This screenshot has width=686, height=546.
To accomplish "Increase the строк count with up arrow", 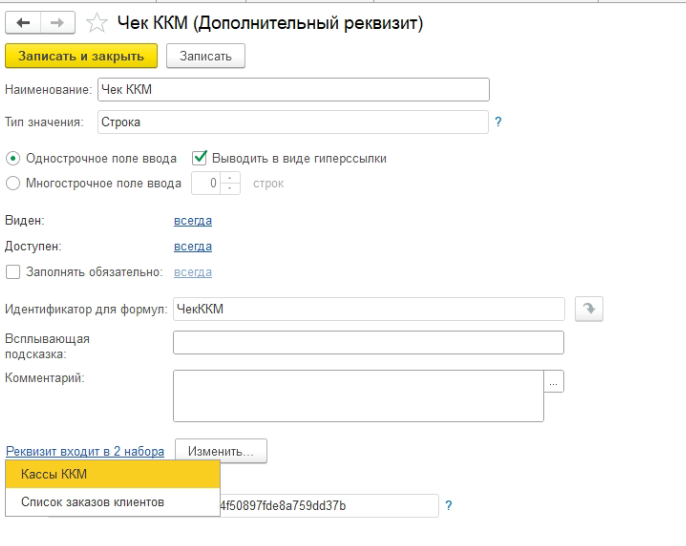I will 232,178.
